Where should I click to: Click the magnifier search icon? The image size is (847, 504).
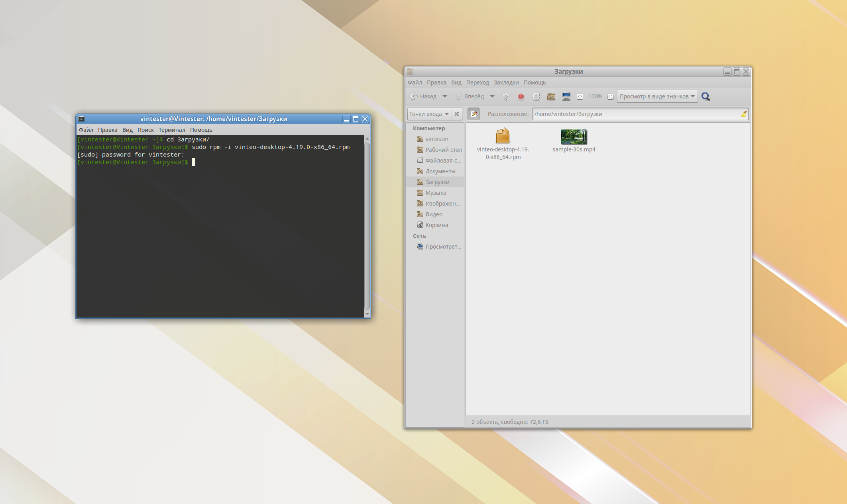(x=706, y=96)
